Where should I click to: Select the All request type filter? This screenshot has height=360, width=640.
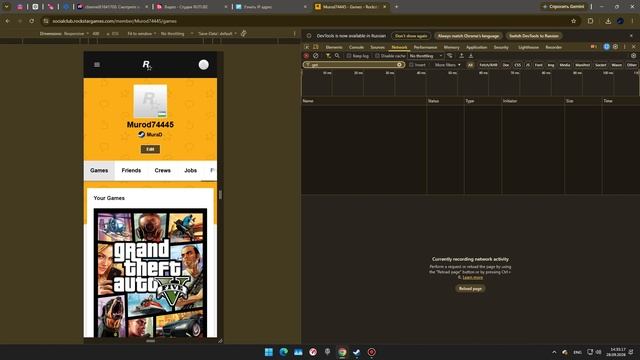click(x=470, y=65)
